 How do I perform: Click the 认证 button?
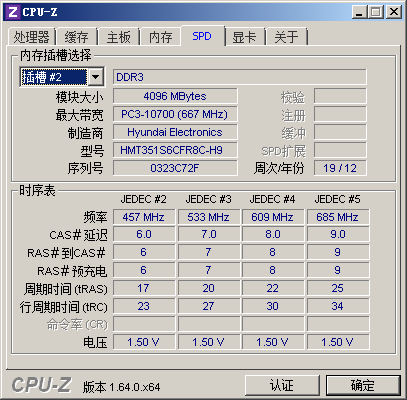coord(282,385)
